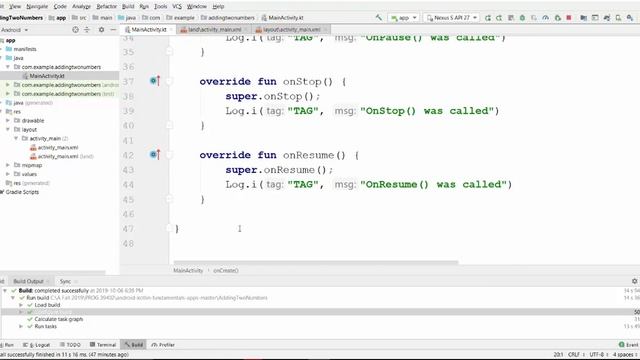The image size is (640, 360).
Task: Click the Profile gauge icon in the toolbar
Action: point(545,18)
